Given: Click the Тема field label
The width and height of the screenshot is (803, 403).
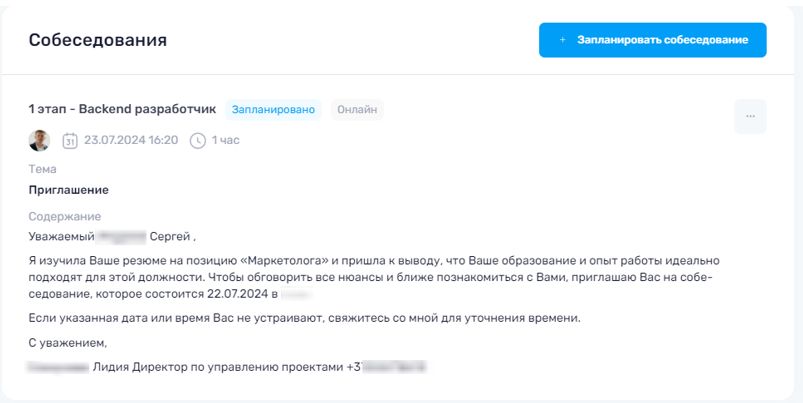Looking at the screenshot, I should (43, 169).
